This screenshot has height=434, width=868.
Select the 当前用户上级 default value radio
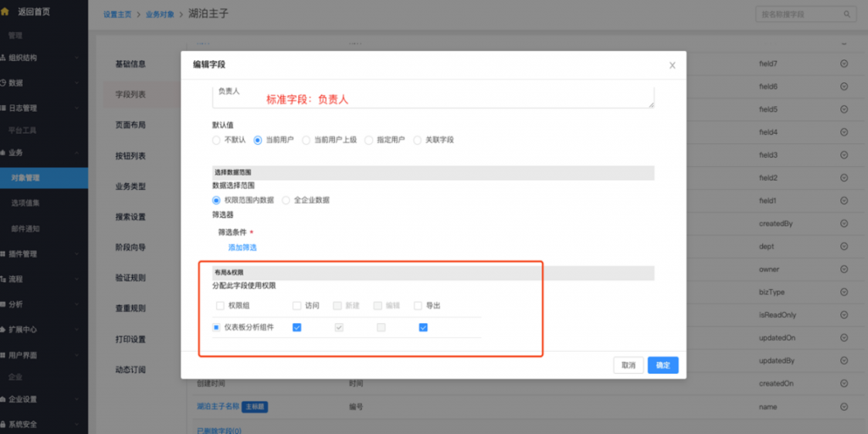[307, 140]
